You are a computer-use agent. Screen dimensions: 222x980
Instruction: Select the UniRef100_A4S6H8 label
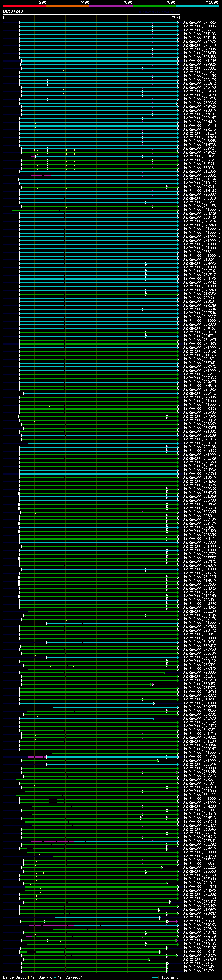pos(199,141)
